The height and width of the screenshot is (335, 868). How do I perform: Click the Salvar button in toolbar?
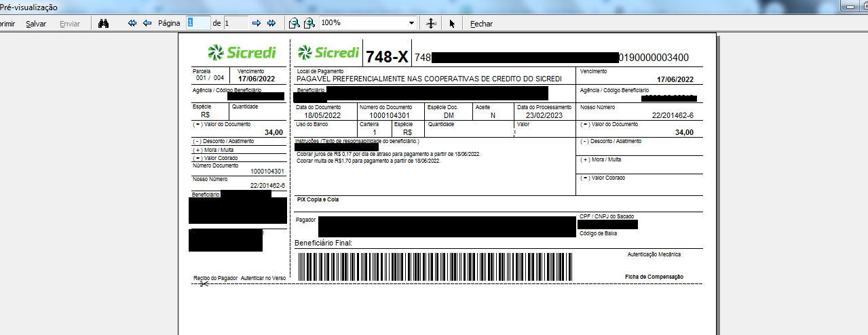coord(36,24)
